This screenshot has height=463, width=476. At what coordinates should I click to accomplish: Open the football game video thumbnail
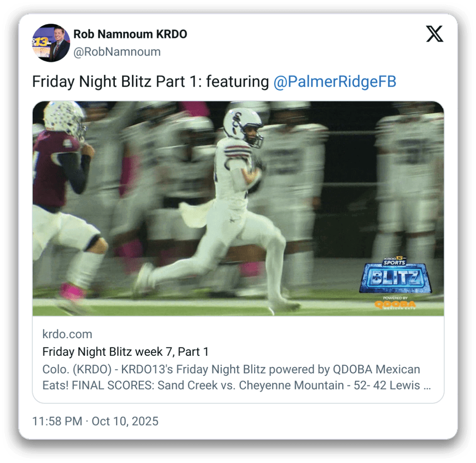[x=239, y=209]
